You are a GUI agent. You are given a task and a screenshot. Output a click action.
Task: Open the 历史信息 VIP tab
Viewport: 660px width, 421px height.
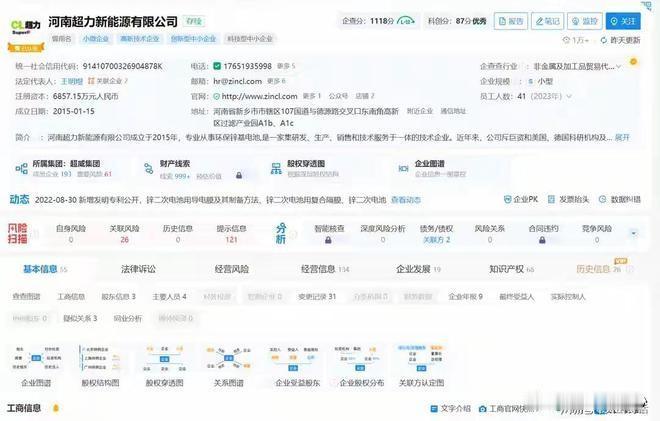click(x=599, y=269)
